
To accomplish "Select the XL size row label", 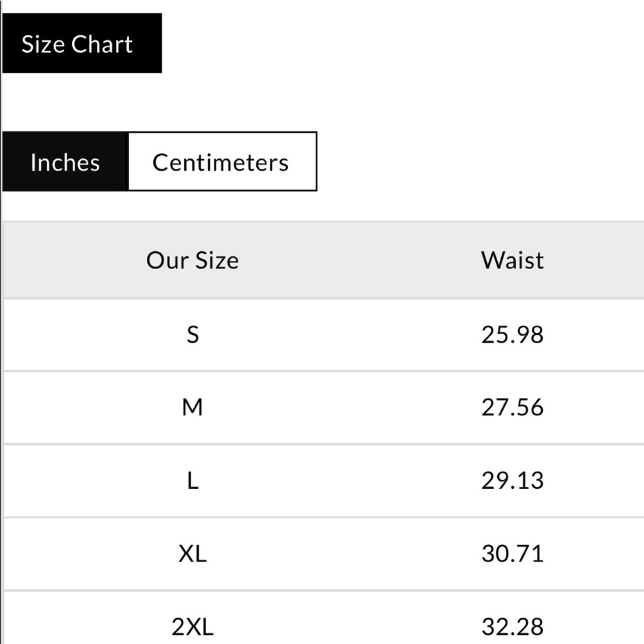I will [x=193, y=554].
